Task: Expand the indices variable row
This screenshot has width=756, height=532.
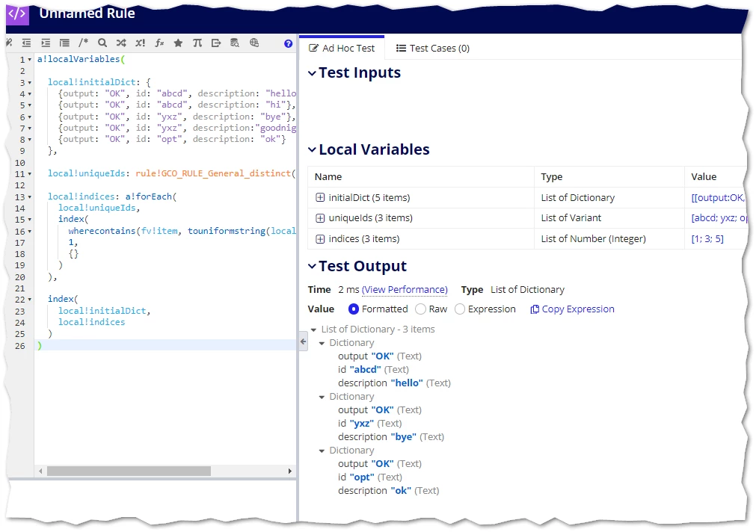Action: pos(320,238)
